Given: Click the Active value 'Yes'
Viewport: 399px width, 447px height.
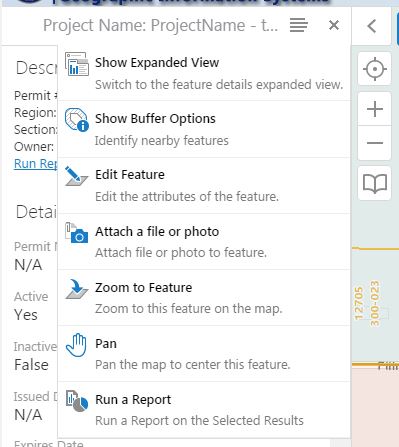Looking at the screenshot, I should 26,315.
